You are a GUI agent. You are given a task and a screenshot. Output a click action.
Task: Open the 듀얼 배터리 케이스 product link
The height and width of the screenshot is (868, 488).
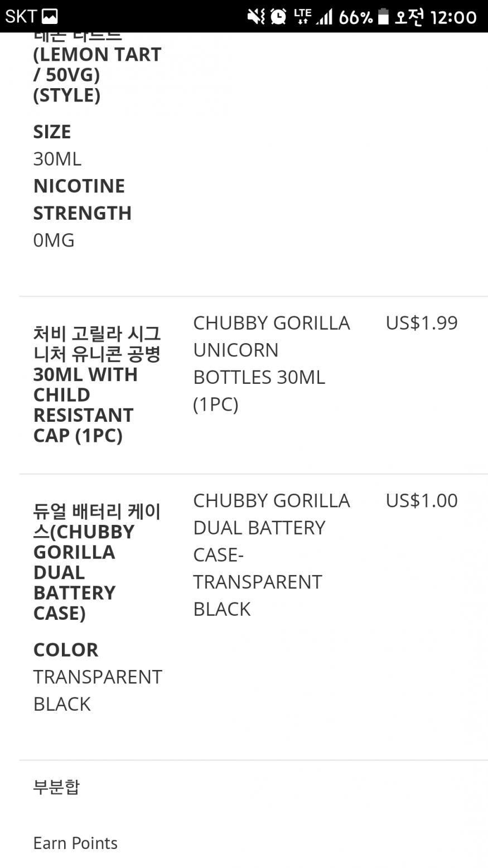tap(96, 562)
